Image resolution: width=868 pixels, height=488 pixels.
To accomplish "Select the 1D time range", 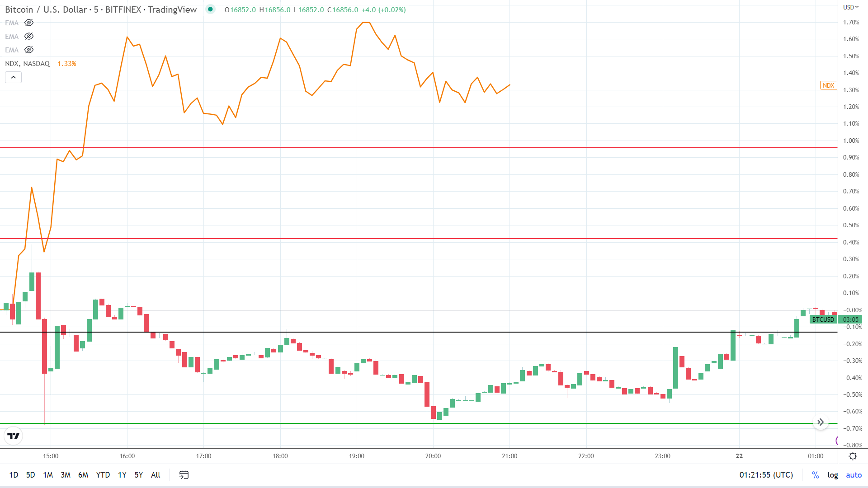I will pyautogui.click(x=14, y=475).
